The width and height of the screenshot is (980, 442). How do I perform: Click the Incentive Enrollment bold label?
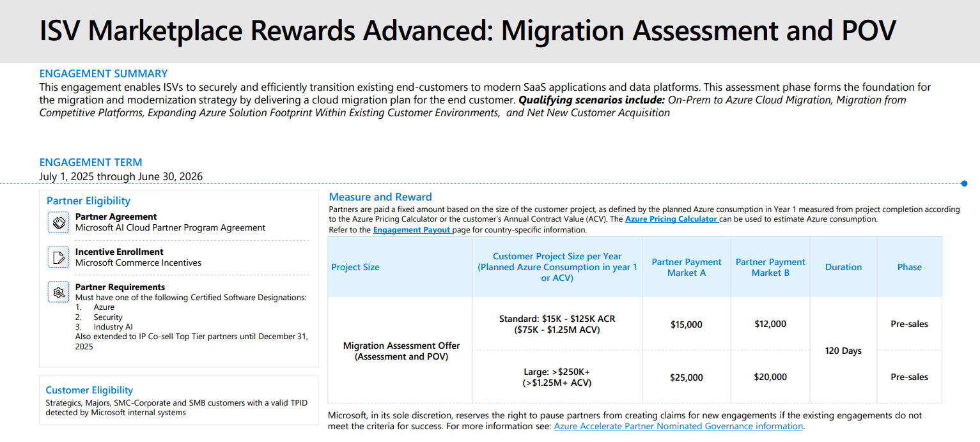click(119, 252)
